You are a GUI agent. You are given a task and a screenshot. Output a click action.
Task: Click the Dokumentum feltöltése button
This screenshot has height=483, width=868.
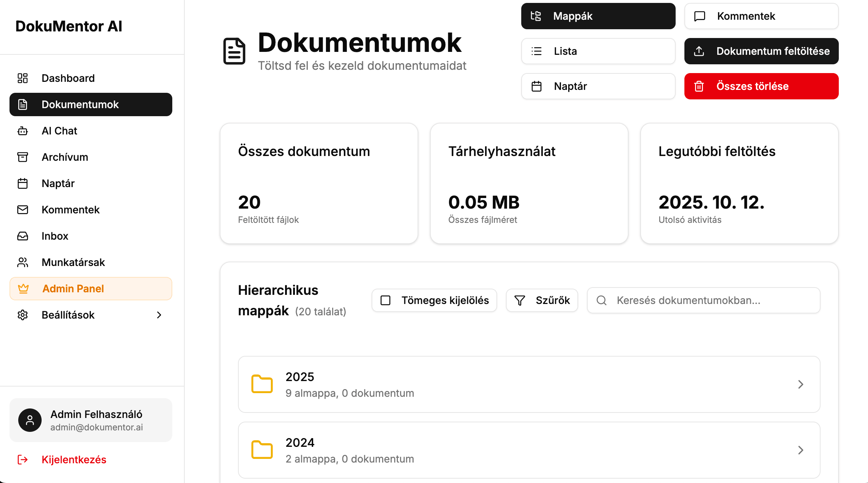click(761, 51)
